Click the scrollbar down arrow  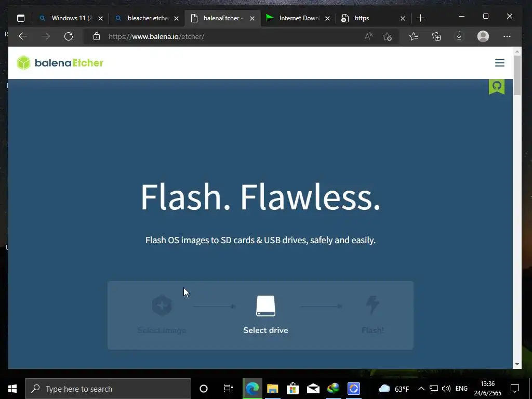coord(517,364)
